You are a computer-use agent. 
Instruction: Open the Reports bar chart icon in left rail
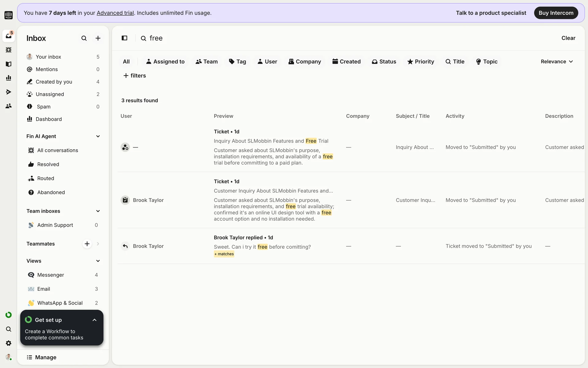(9, 78)
